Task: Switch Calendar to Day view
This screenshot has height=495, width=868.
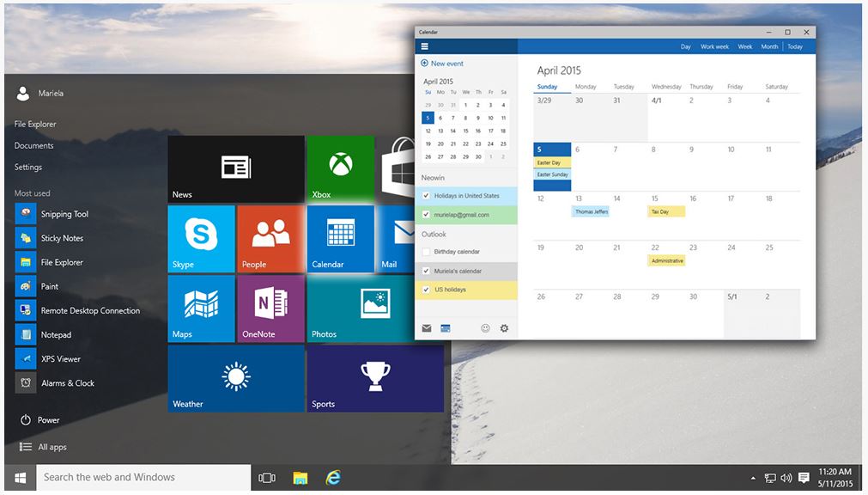Action: 685,46
